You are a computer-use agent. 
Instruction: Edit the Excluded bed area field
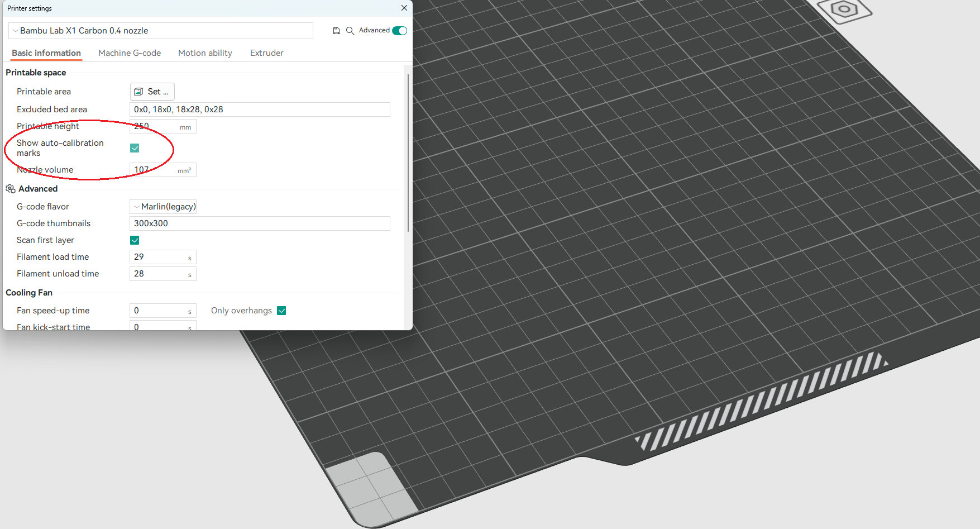(x=260, y=109)
